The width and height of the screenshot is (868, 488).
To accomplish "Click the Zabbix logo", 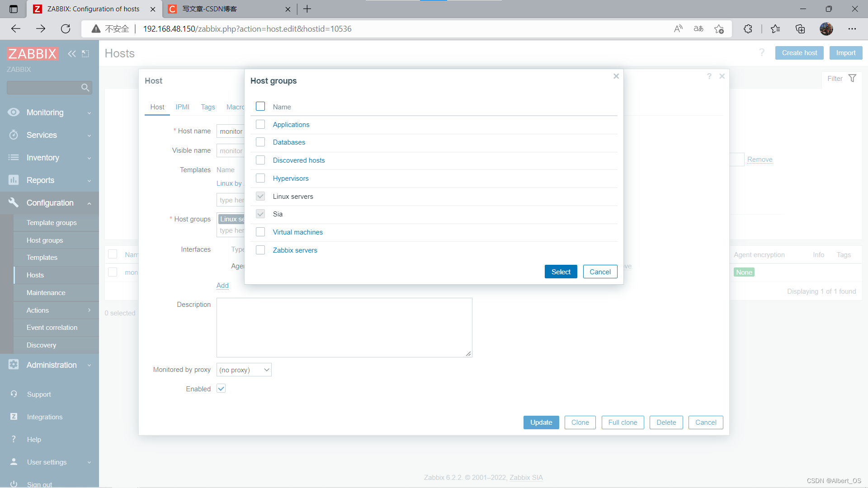I will tap(33, 54).
